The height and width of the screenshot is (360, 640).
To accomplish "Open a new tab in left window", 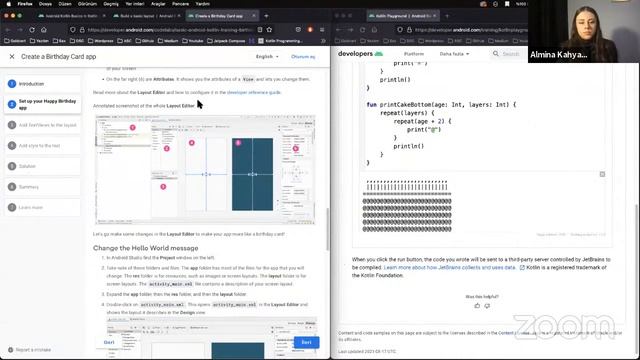I will click(x=266, y=16).
